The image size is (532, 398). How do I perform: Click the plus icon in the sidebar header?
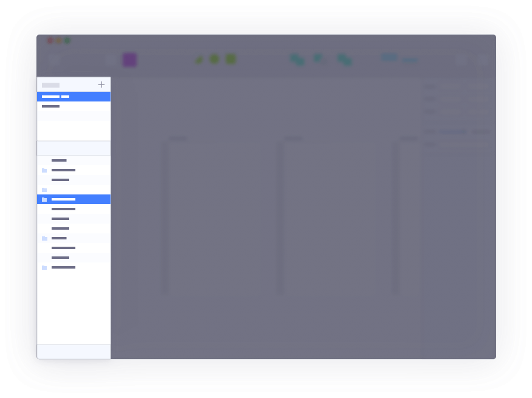click(101, 84)
